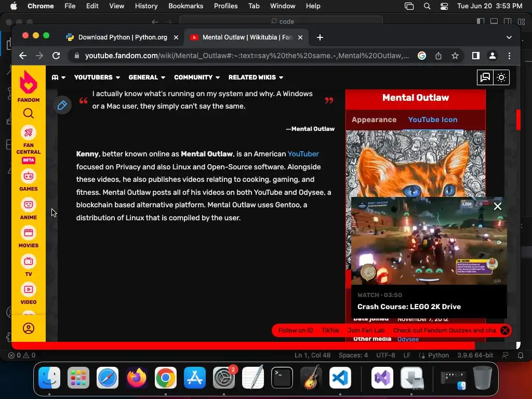
Task: Open Visual Studio Code in Dock
Action: coord(340,378)
